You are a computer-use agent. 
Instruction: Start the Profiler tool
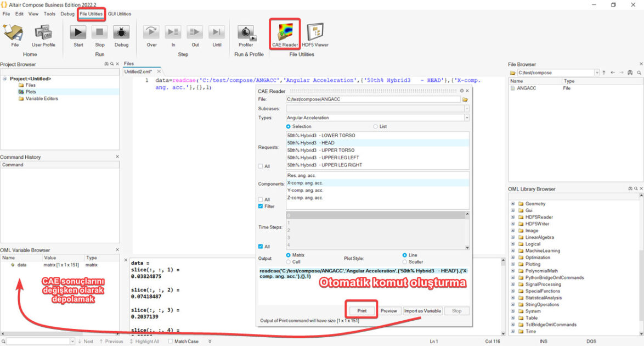[x=246, y=34]
